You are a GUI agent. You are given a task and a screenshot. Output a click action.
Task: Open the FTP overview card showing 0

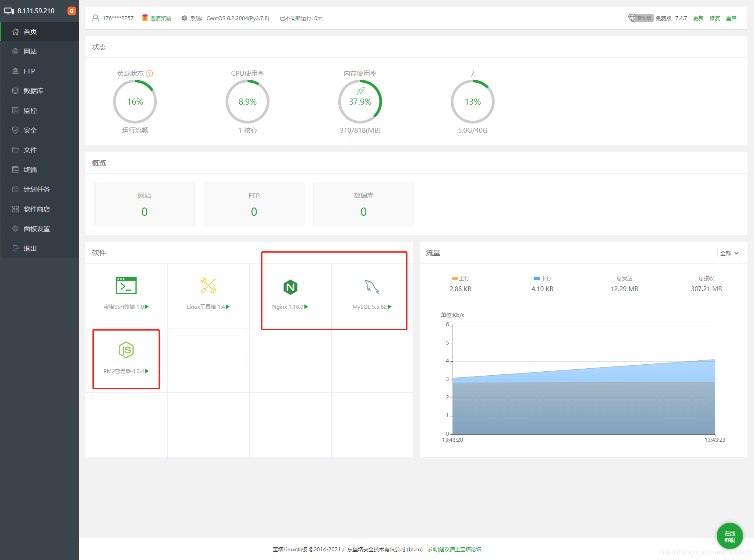click(x=254, y=204)
